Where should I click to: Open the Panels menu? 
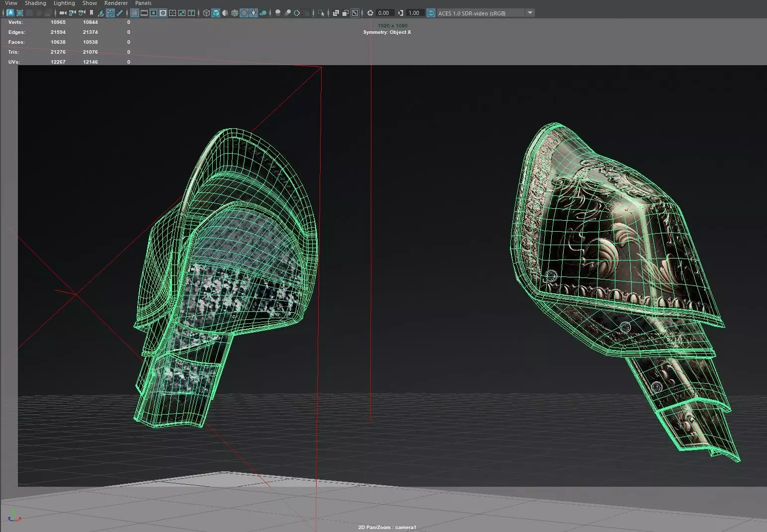click(x=143, y=3)
